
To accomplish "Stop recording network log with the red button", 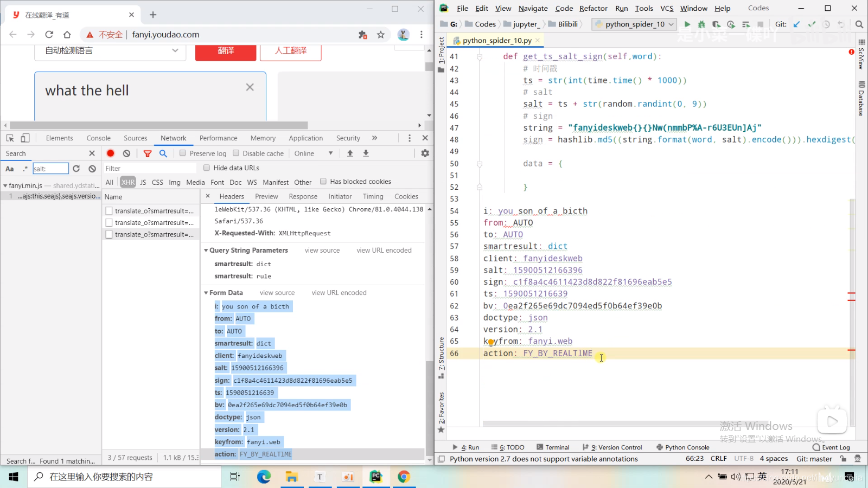I will tap(111, 153).
